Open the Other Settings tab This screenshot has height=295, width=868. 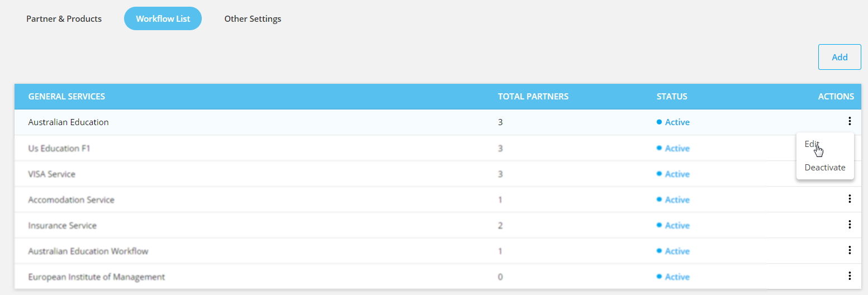coord(253,18)
